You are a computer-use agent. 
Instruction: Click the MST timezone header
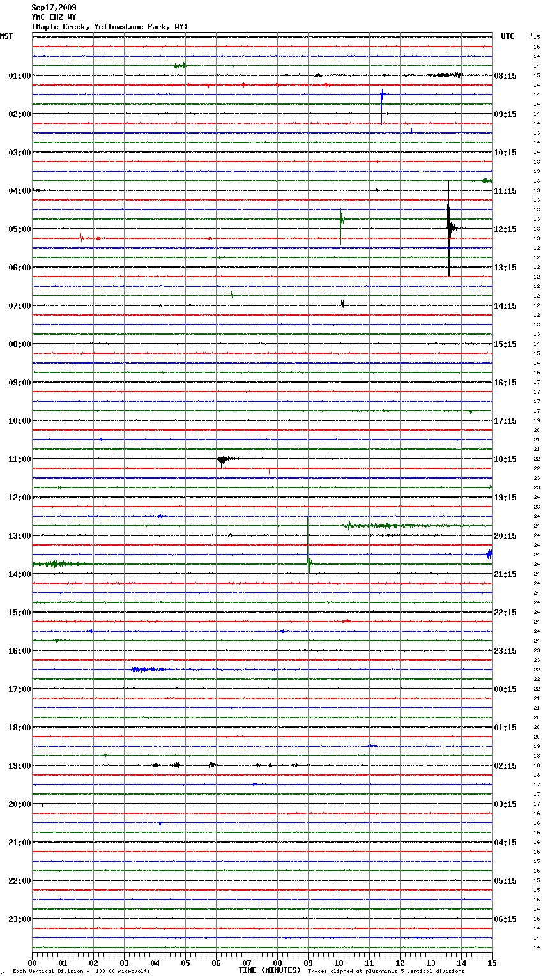6,36
